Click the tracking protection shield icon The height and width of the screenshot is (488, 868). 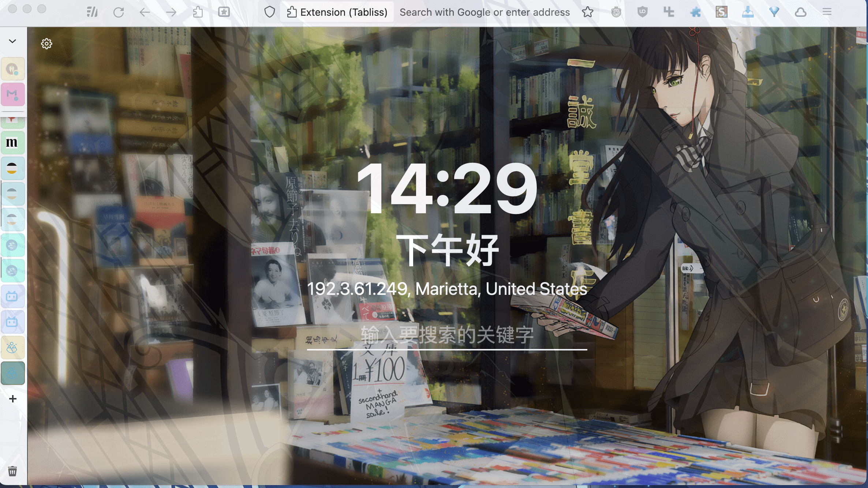coord(270,12)
